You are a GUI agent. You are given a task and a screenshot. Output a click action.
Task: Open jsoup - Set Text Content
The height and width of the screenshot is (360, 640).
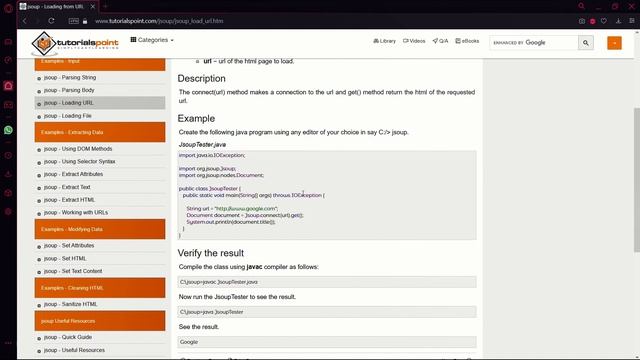click(73, 271)
